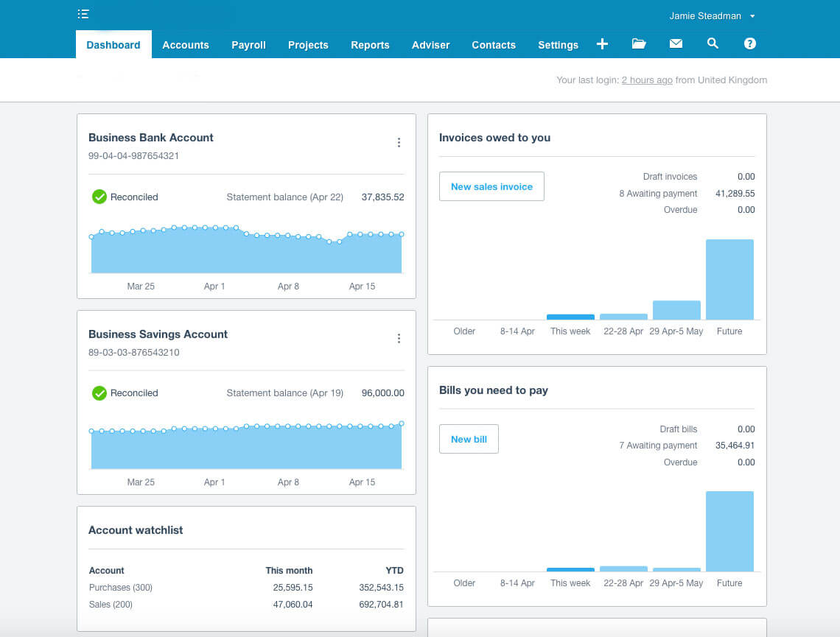The image size is (840, 637).
Task: Click the Future bar in invoices chart
Action: (x=729, y=279)
